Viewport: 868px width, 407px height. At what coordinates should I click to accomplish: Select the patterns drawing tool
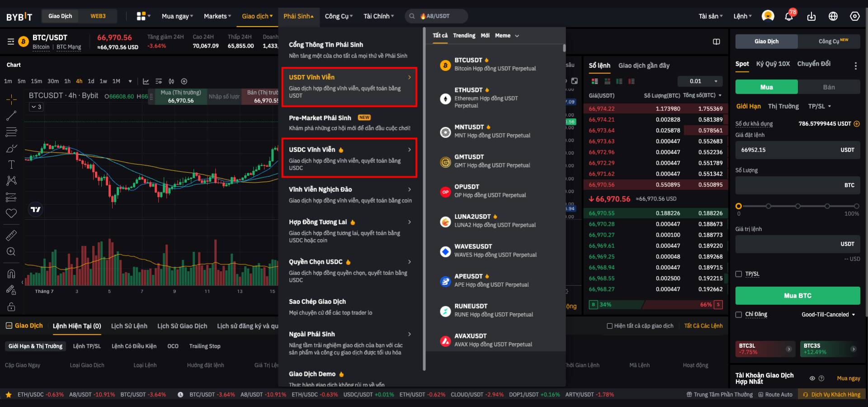point(11,181)
